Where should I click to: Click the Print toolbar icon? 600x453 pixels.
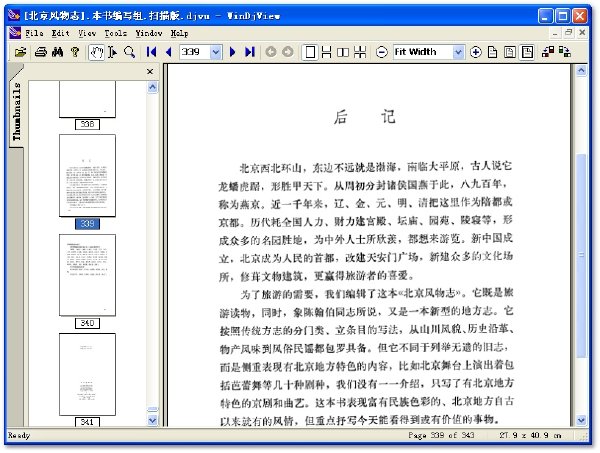(x=41, y=52)
